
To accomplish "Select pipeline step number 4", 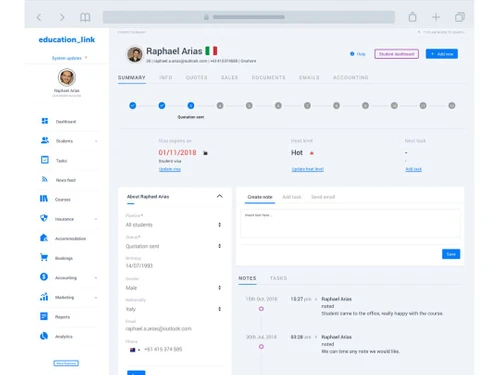I will point(220,106).
